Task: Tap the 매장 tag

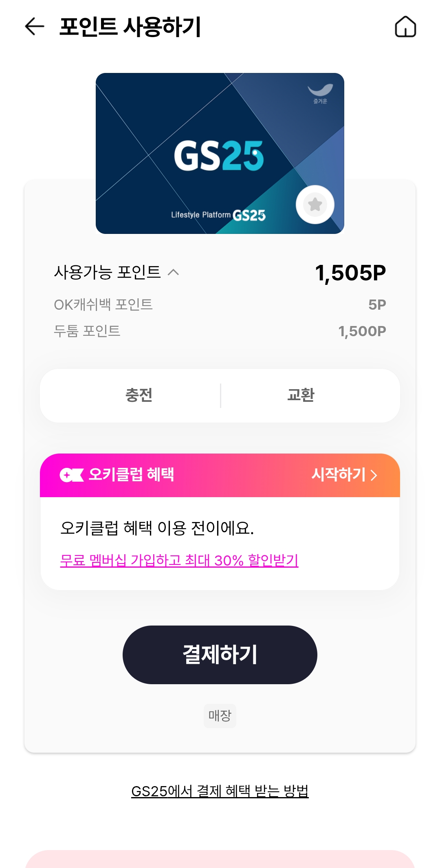Action: pos(220,716)
